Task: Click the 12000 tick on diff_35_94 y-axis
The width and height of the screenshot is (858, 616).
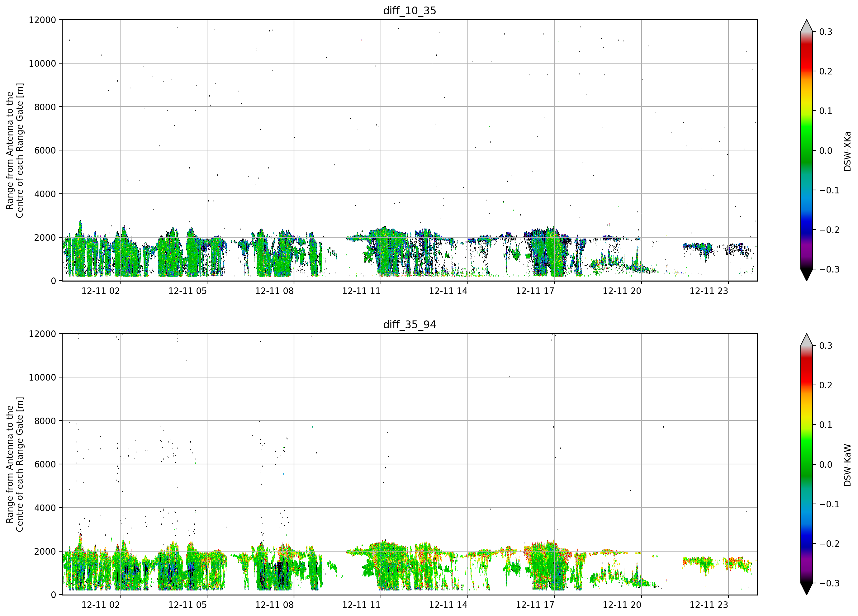Action: click(42, 334)
